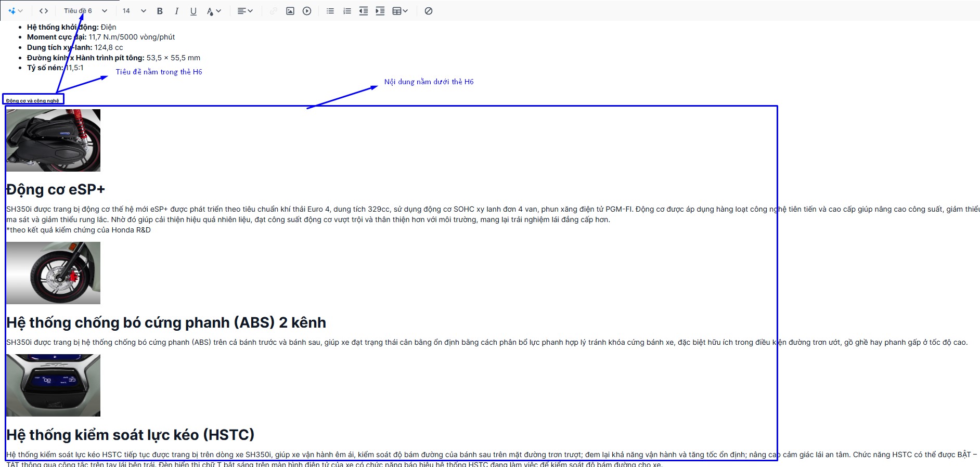This screenshot has width=980, height=467.
Task: Open the heading style dropdown 'Tiêu đề 6'
Action: click(x=85, y=11)
